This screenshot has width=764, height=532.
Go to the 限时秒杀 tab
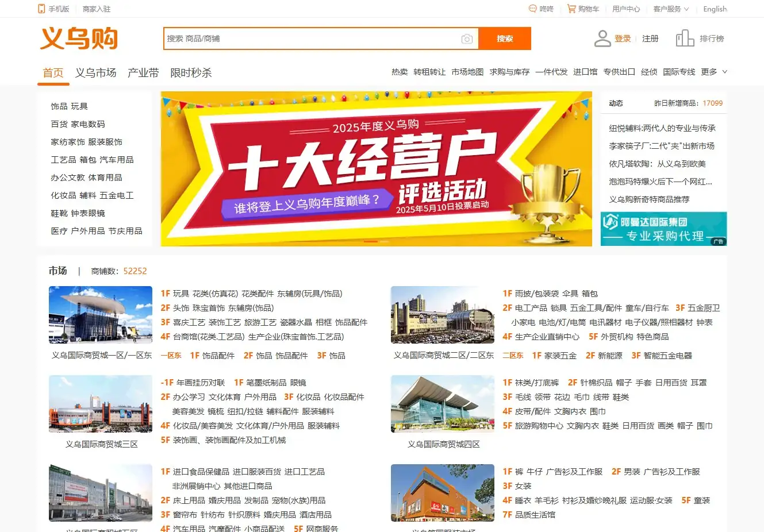[x=191, y=73]
